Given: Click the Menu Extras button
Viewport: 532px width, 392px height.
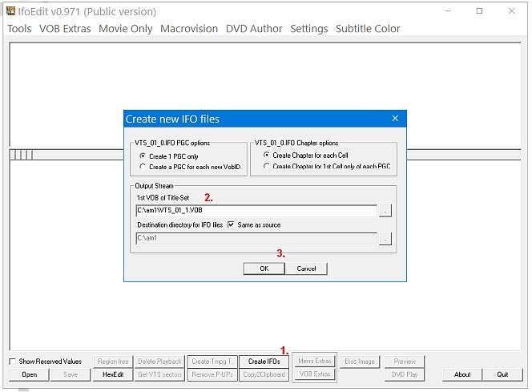Looking at the screenshot, I should tap(315, 361).
